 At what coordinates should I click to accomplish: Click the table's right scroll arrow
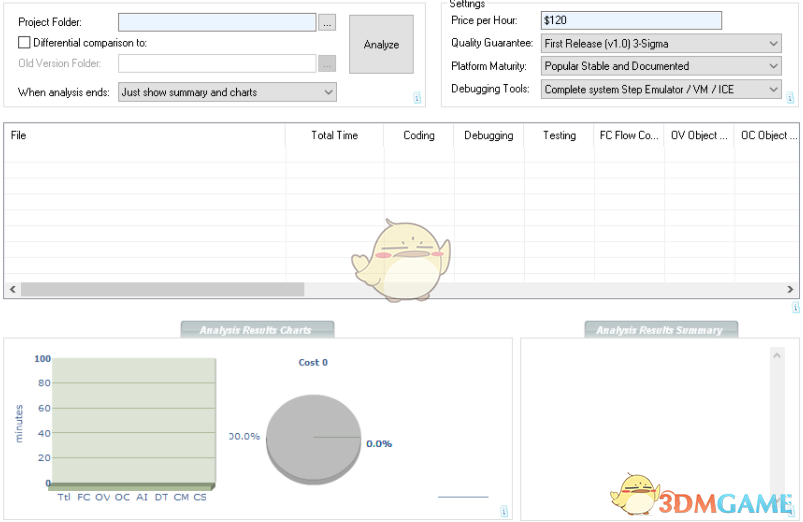pos(790,289)
